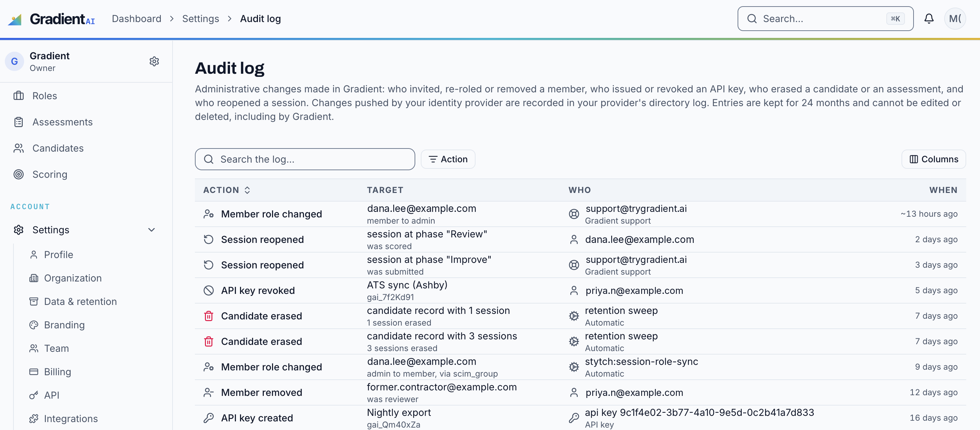
Task: Click the WHEN column header
Action: pos(943,190)
